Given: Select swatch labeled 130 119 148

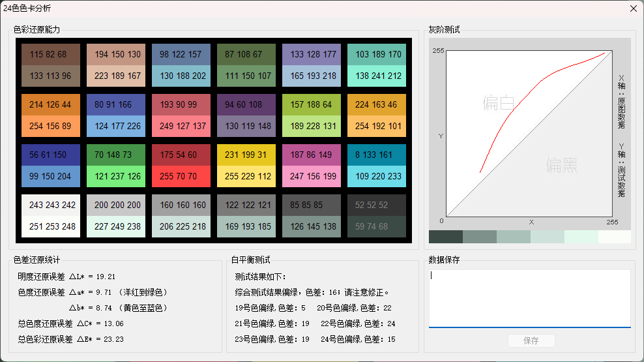Looking at the screenshot, I should click(x=246, y=126).
